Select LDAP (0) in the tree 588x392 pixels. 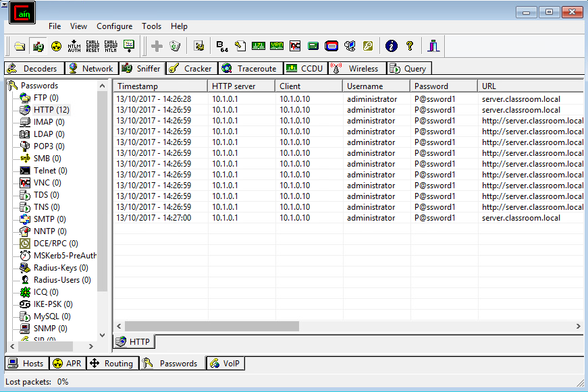49,134
